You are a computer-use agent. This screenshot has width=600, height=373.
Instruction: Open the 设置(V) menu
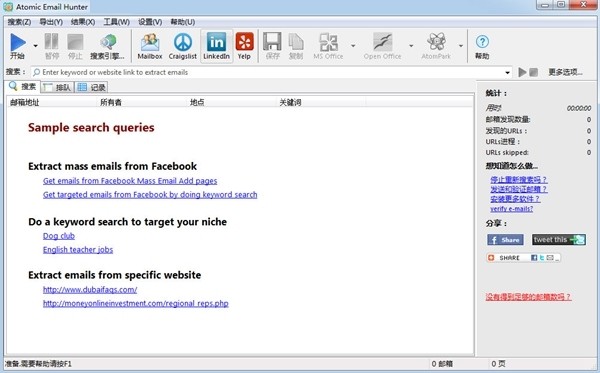[x=150, y=22]
